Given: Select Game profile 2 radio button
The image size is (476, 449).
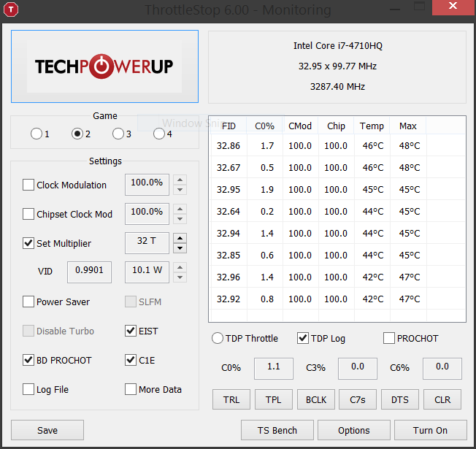Looking at the screenshot, I should (77, 134).
